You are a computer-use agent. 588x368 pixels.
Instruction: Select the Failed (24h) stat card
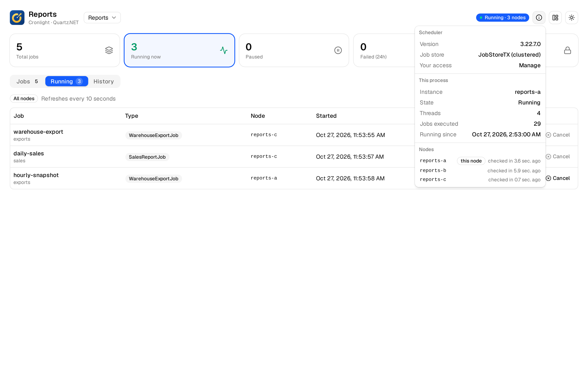384,50
